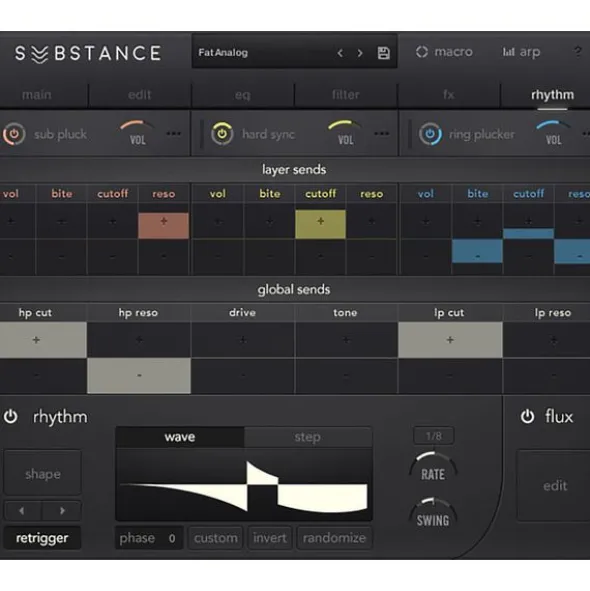Switch to the edit tab
Viewport: 590px width, 591px height.
139,95
